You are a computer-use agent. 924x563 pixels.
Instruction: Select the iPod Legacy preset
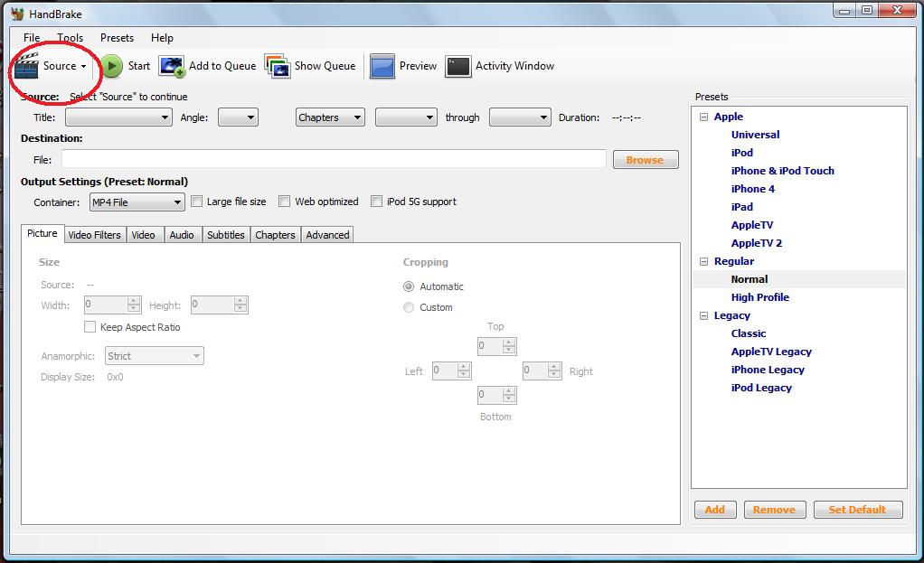761,388
